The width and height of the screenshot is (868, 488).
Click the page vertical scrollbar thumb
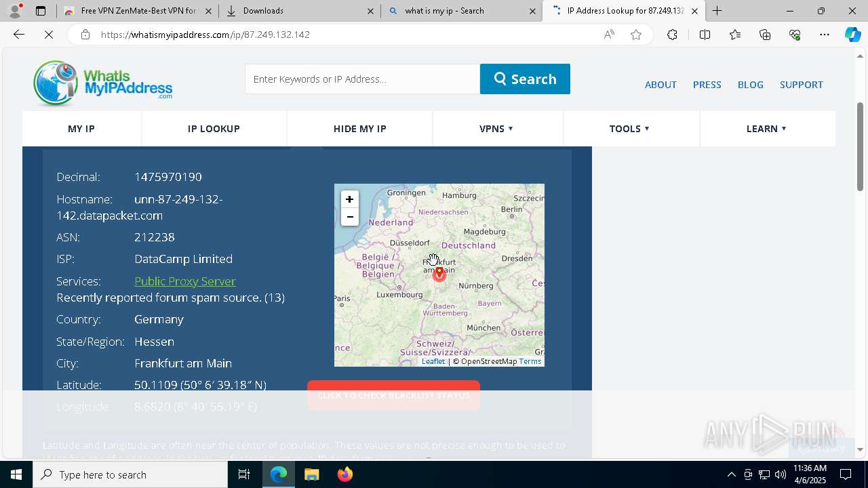pos(861,146)
